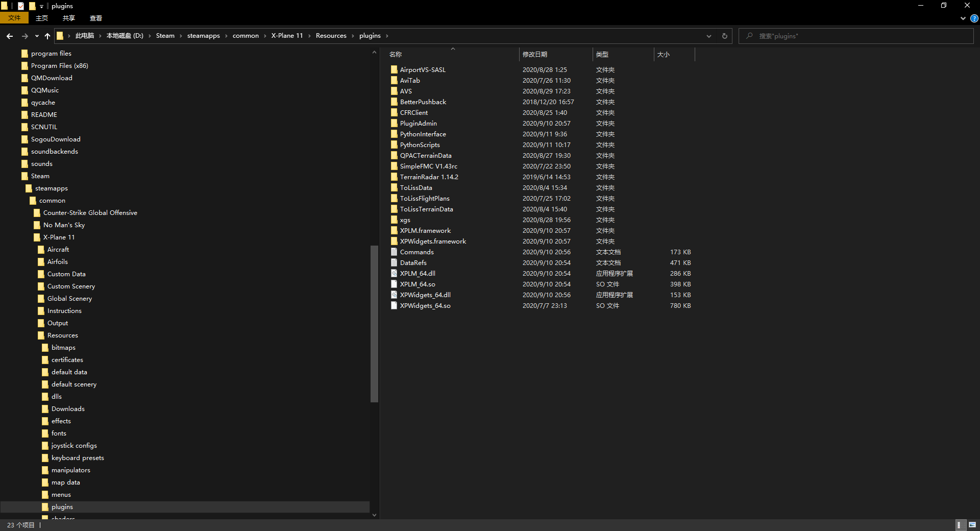Select the TerrainRadar 1.14.2 folder icon

click(394, 177)
